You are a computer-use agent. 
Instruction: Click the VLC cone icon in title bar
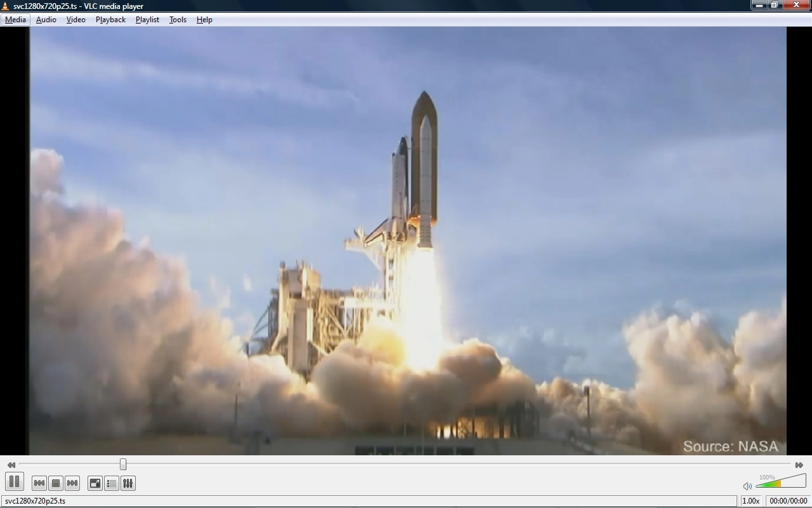click(x=6, y=6)
